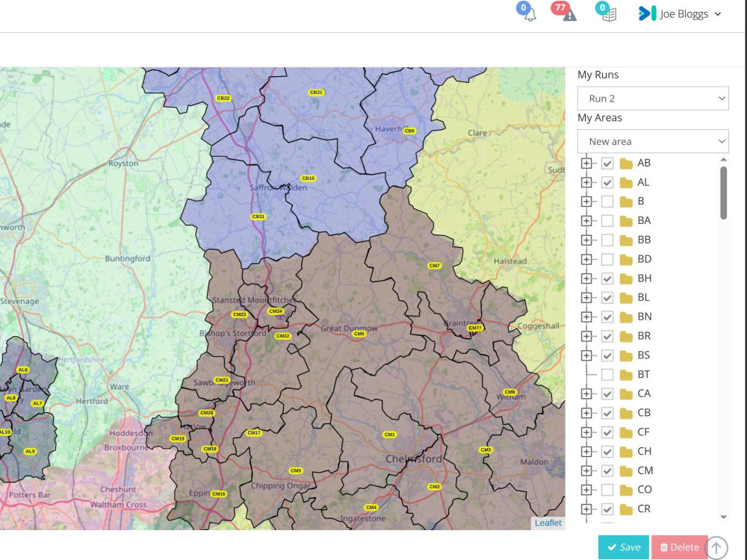The image size is (747, 560).
Task: Expand the CB tree node
Action: (586, 413)
